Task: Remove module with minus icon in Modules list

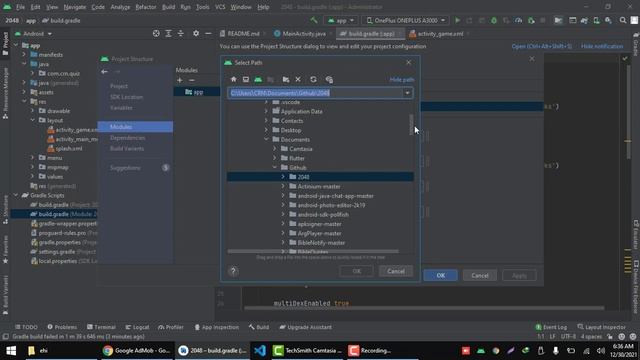Action: tap(191, 80)
